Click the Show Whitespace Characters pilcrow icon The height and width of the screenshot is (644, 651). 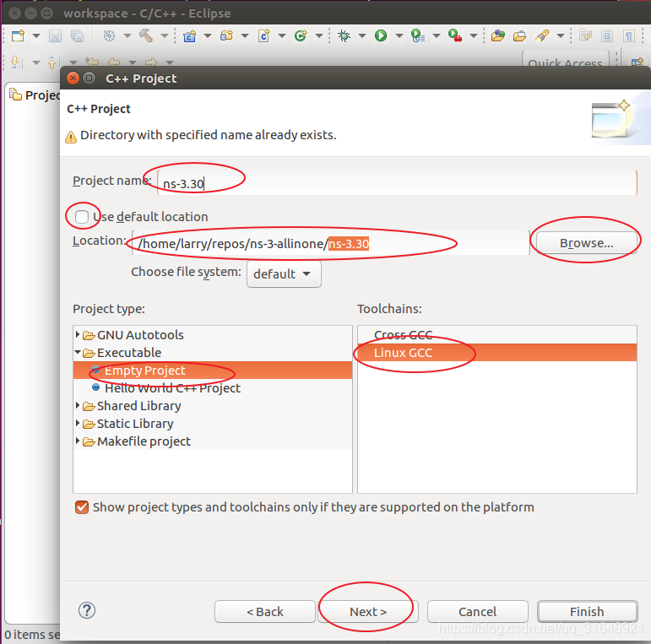629,36
